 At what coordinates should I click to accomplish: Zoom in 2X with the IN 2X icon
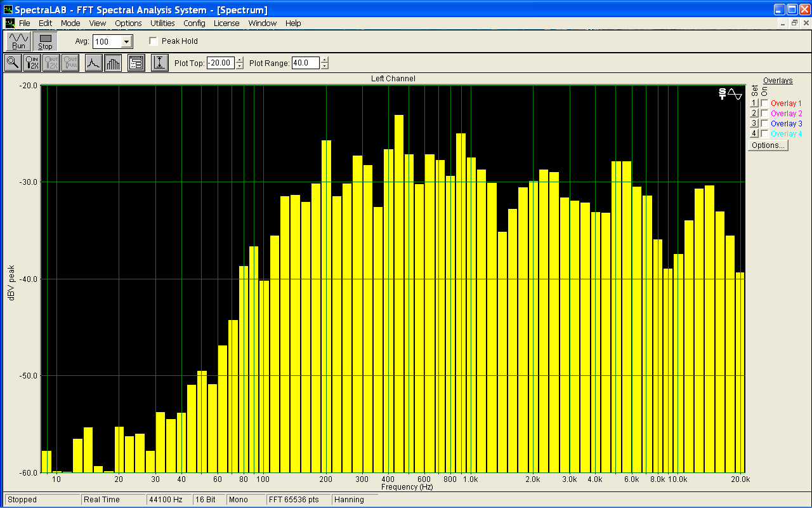32,63
